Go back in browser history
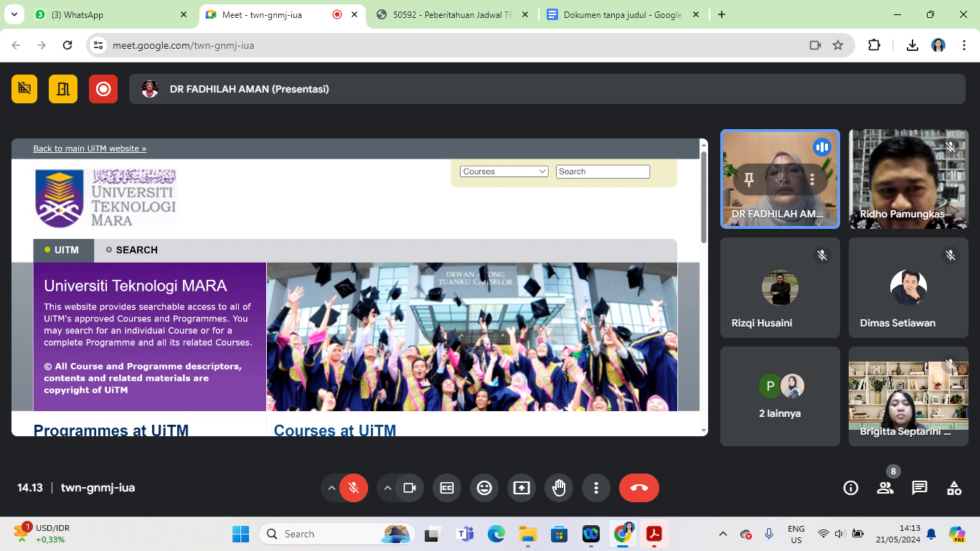Screen dimensions: 980x551 (x=16, y=45)
